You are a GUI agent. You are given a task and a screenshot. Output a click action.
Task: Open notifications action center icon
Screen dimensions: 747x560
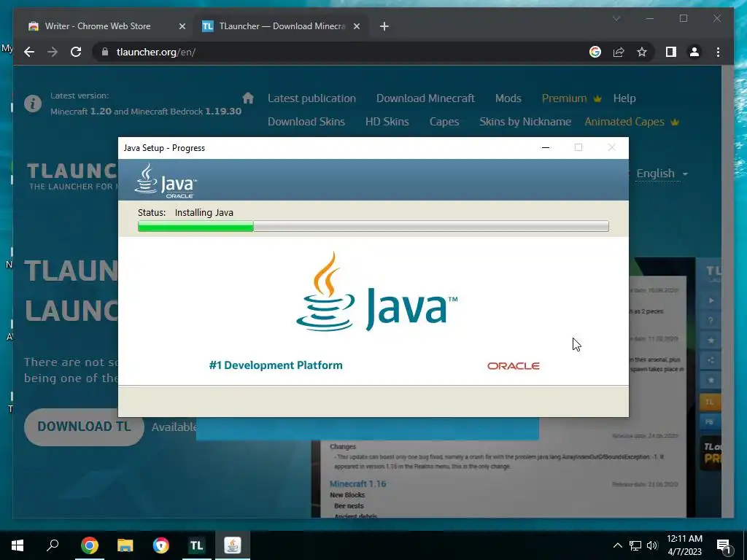pos(724,545)
